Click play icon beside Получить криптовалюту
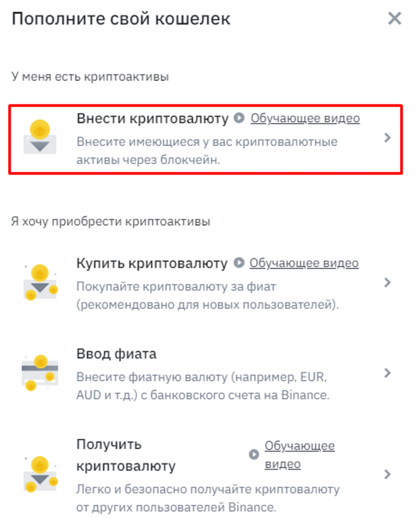 pos(254,454)
